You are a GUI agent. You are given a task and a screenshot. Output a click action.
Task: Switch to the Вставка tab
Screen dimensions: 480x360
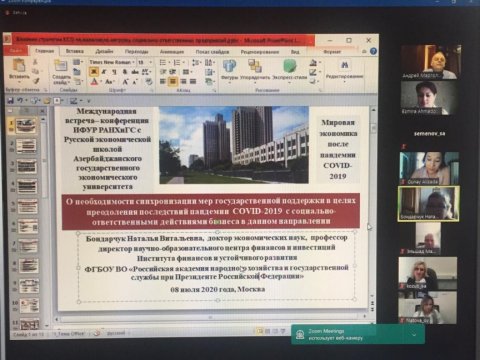click(x=74, y=51)
